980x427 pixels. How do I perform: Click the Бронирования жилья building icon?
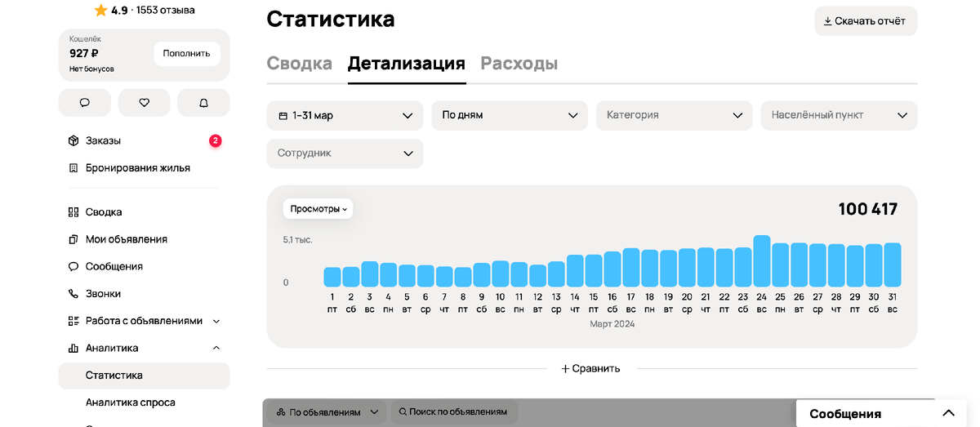pos(73,167)
